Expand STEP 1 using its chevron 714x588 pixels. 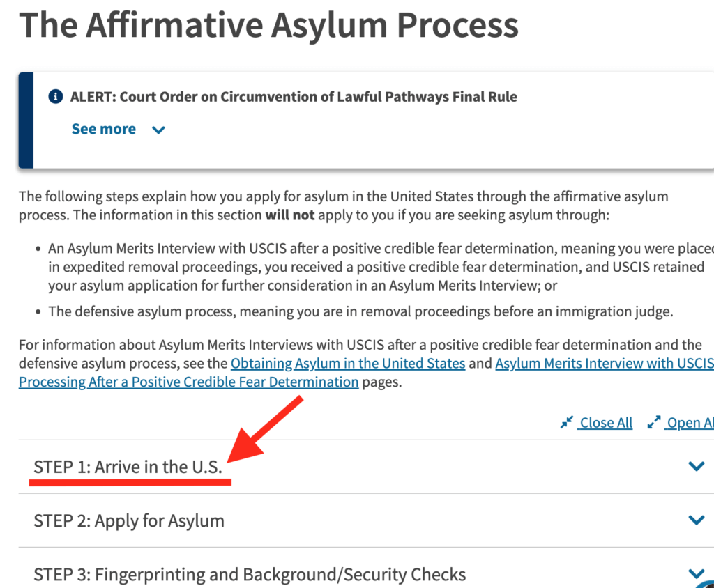coord(696,466)
